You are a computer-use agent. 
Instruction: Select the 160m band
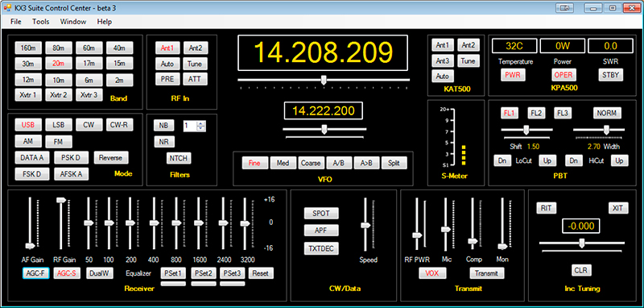[28, 48]
